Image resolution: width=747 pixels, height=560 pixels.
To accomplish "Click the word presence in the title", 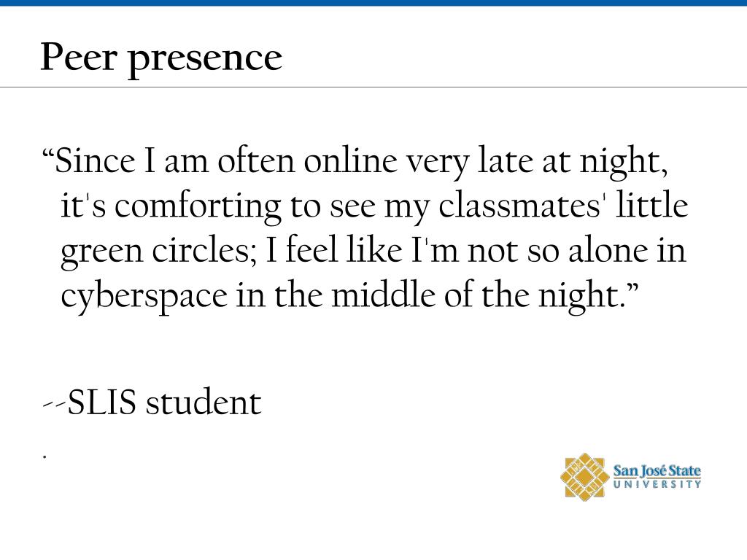I will point(205,60).
